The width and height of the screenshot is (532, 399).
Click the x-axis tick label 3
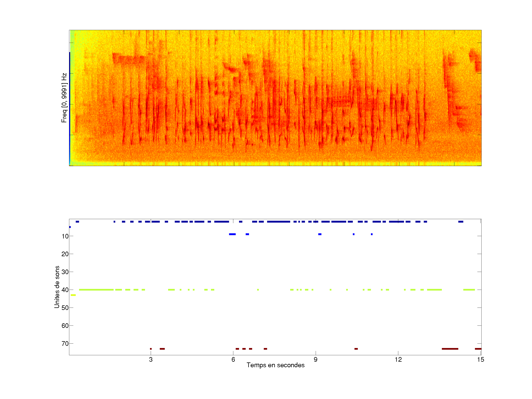pos(151,359)
